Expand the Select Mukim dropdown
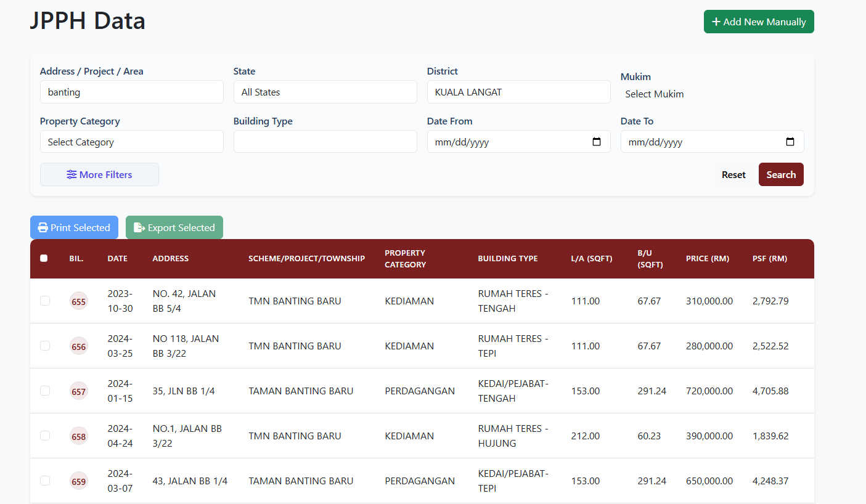866x504 pixels. pos(711,94)
